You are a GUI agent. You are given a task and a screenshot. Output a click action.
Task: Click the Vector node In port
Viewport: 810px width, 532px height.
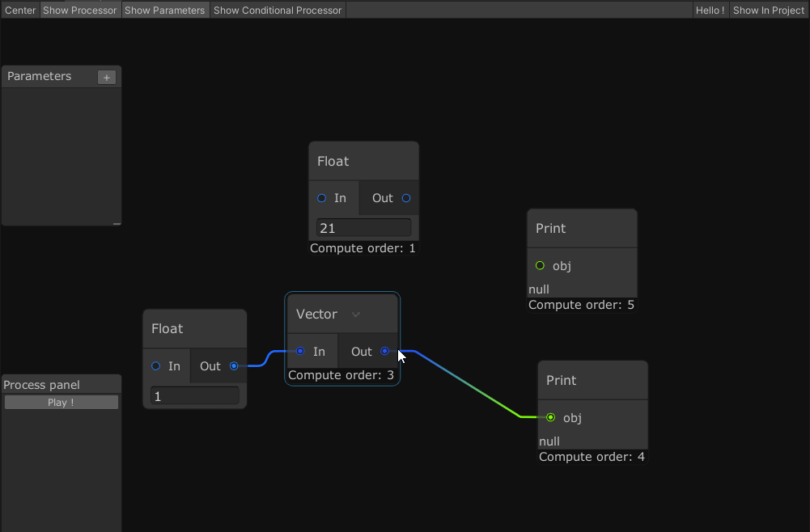[x=300, y=351]
